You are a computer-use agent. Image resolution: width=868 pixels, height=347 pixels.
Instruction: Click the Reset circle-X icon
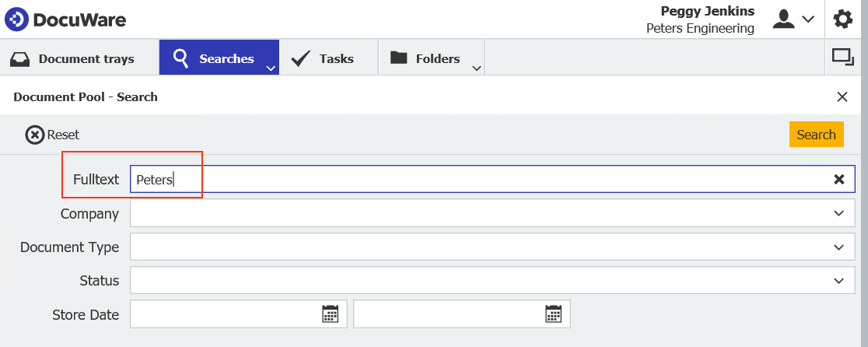pyautogui.click(x=35, y=135)
